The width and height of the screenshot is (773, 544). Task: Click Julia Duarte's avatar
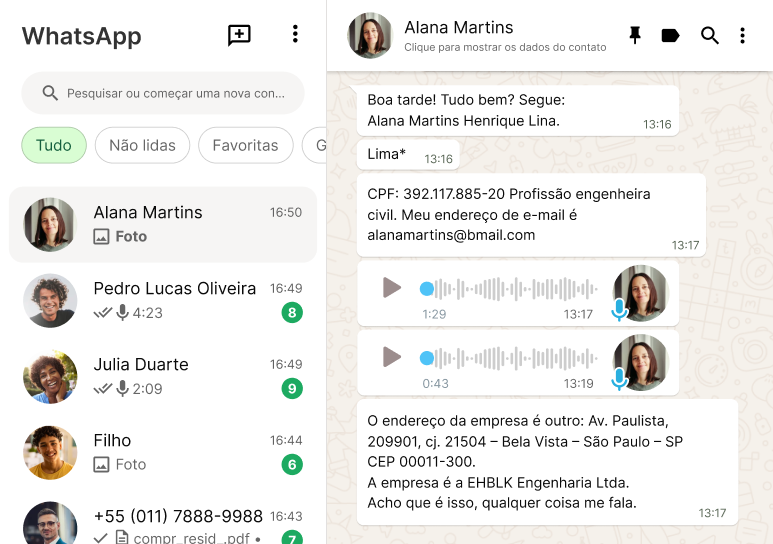point(50,376)
